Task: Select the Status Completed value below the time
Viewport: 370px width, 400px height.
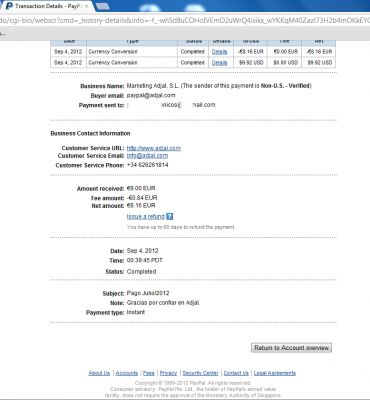Action: coord(141,272)
